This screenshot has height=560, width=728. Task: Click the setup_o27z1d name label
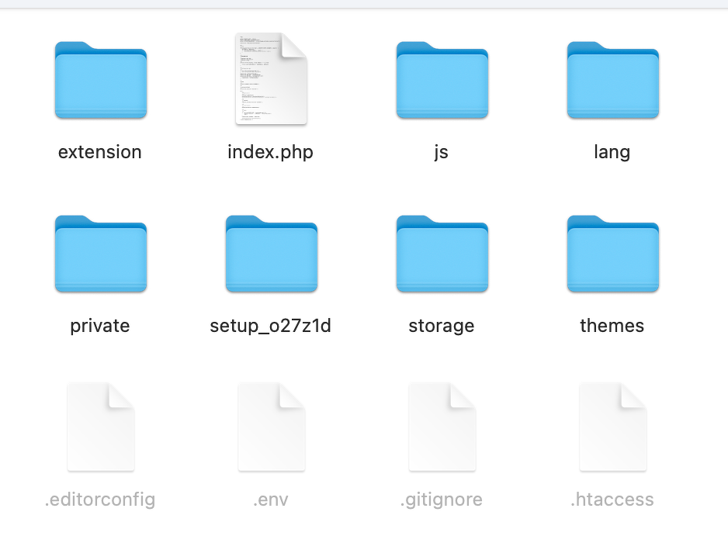point(271,326)
